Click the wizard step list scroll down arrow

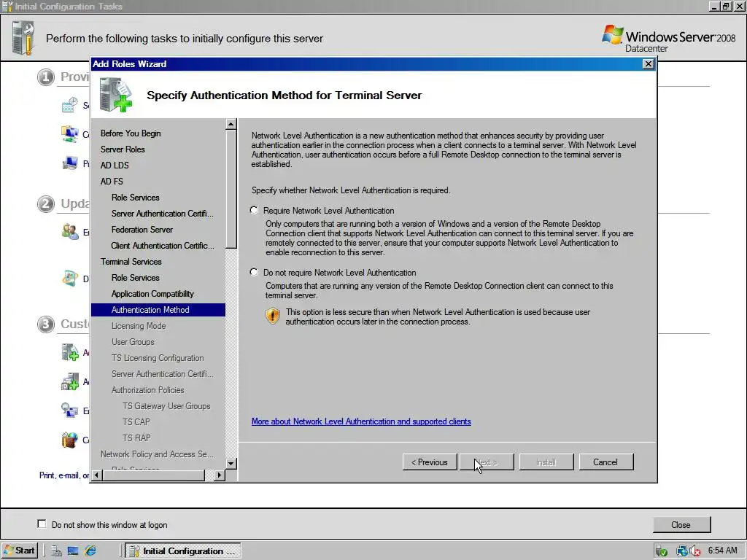point(231,463)
